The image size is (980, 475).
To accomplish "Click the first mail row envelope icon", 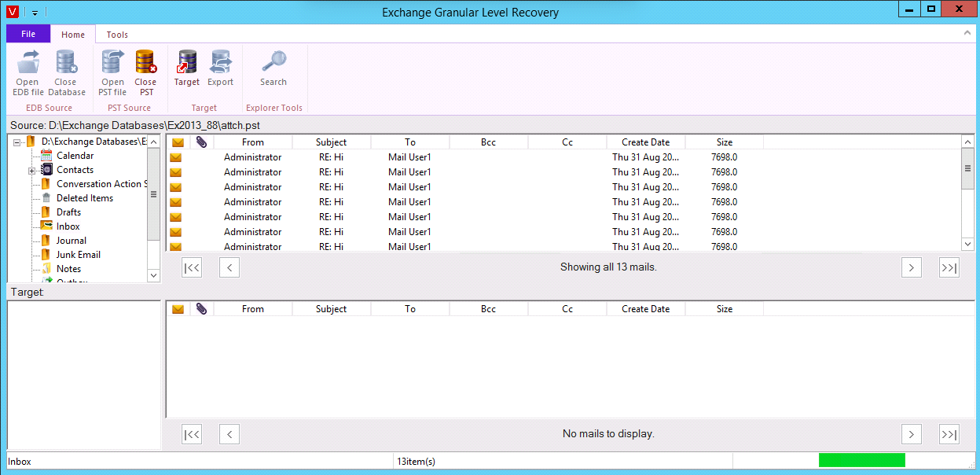I will pyautogui.click(x=176, y=157).
